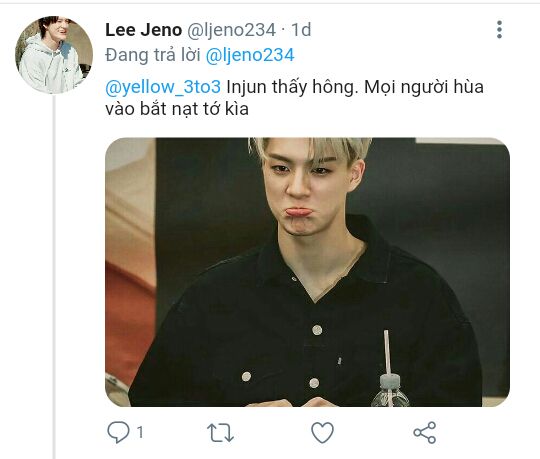Click the 1d timestamp
The width and height of the screenshot is (540, 459).
click(x=301, y=30)
